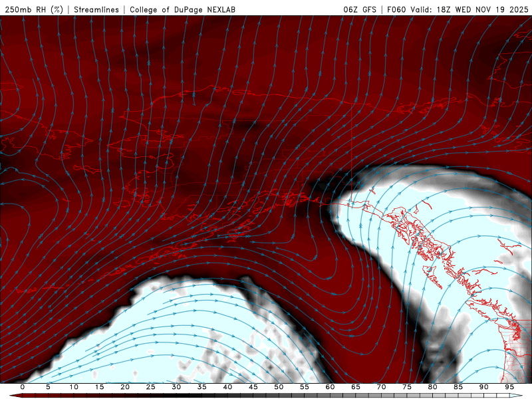The image size is (532, 399).
Task: Click the '85' colorbar tick label
Action: coord(458,387)
